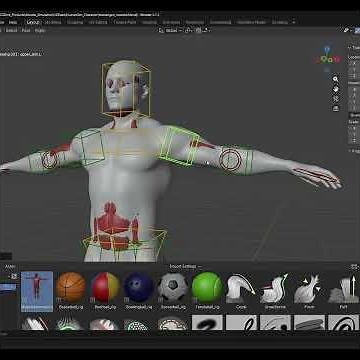Screen dimensions: 360x360
Task: Open the Import Settings dropdown in asset browser
Action: (x=185, y=266)
